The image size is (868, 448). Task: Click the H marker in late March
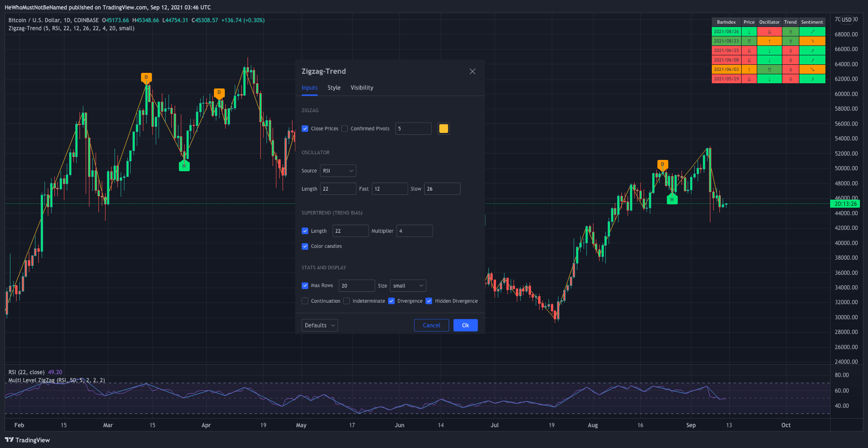[x=184, y=166]
